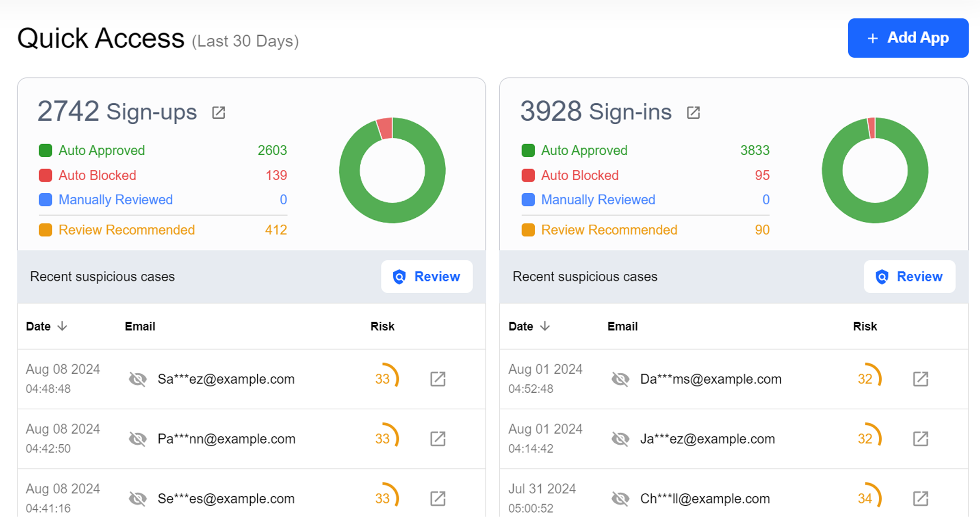Reveal hidden email Da***ms@example.com
The image size is (980, 517).
click(x=620, y=379)
